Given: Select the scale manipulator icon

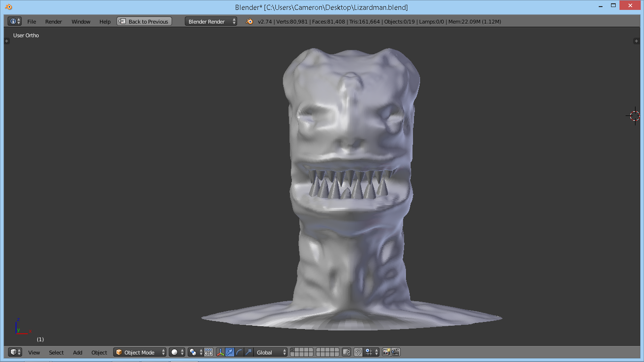Looking at the screenshot, I should [248, 353].
